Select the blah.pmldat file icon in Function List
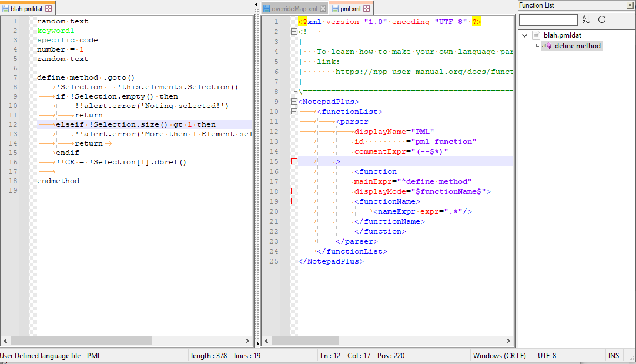 536,35
